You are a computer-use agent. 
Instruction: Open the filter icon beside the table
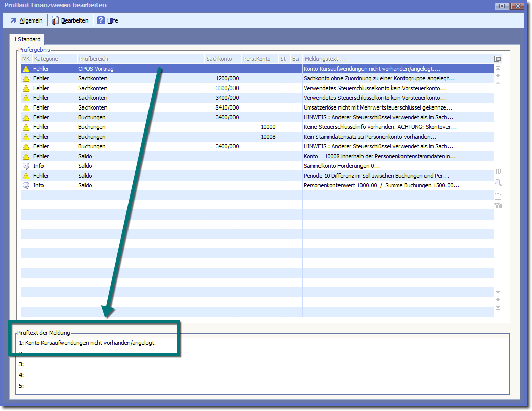click(498, 205)
